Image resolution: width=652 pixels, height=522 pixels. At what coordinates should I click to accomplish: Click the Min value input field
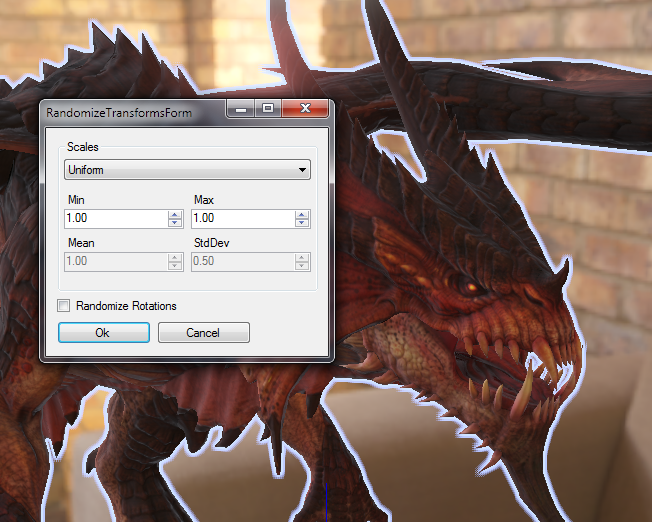pos(116,218)
